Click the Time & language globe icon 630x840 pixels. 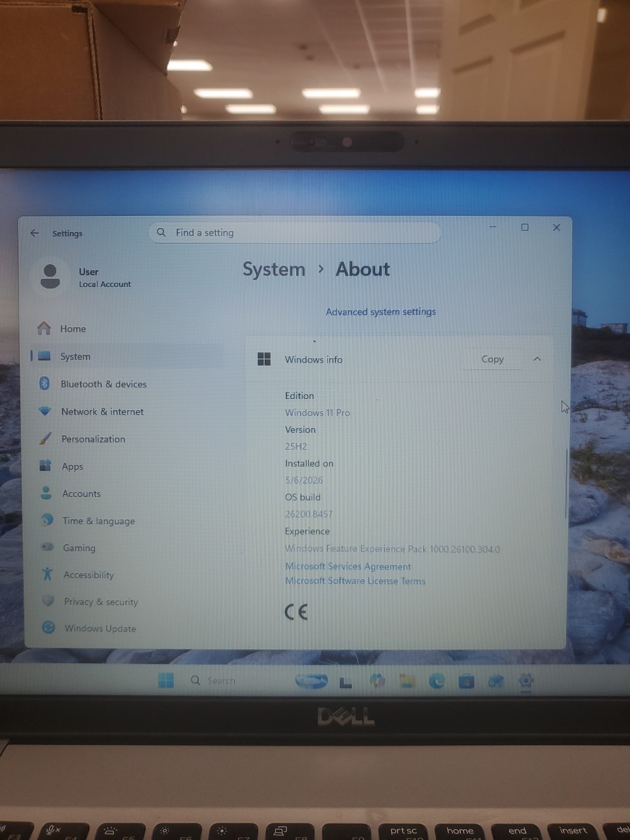click(x=47, y=520)
